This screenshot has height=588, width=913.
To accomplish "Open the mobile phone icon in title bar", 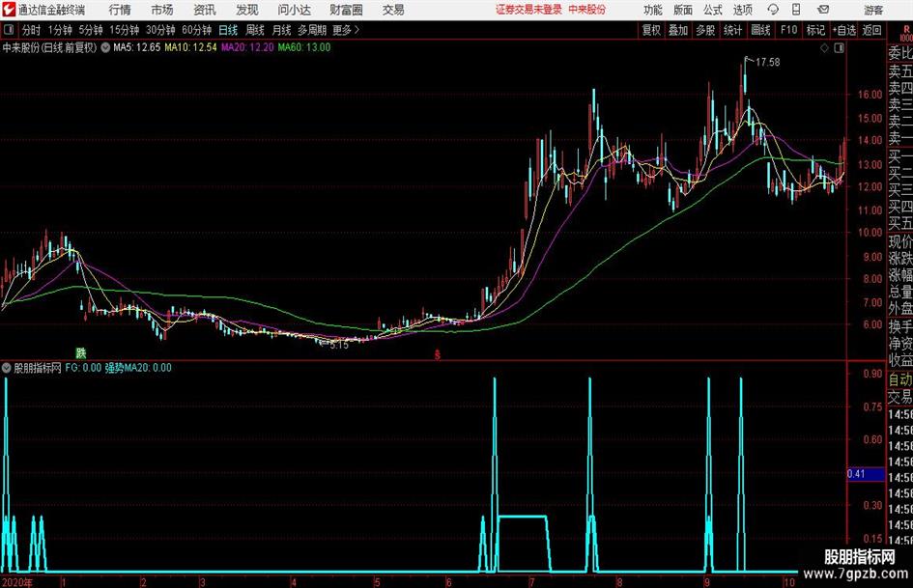I will pyautogui.click(x=796, y=10).
